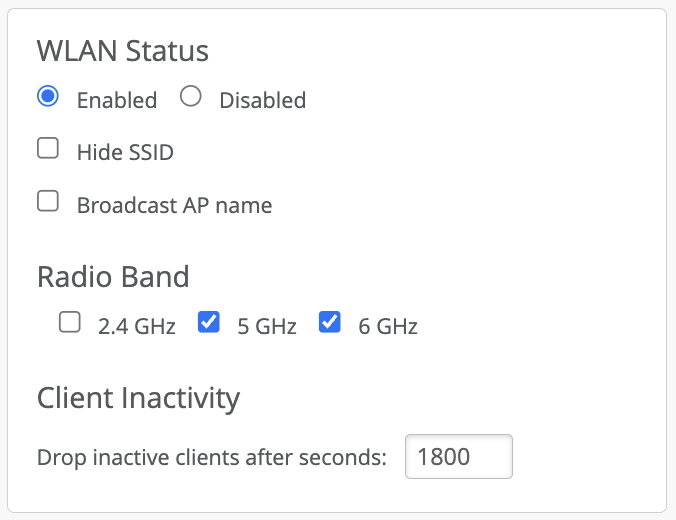Click the 1800 value in the timeout box
The height and width of the screenshot is (520, 676).
(x=444, y=457)
